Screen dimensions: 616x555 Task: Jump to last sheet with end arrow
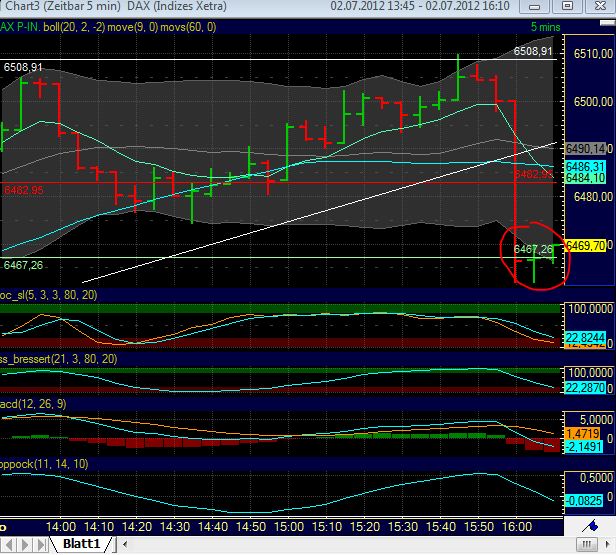(41, 545)
